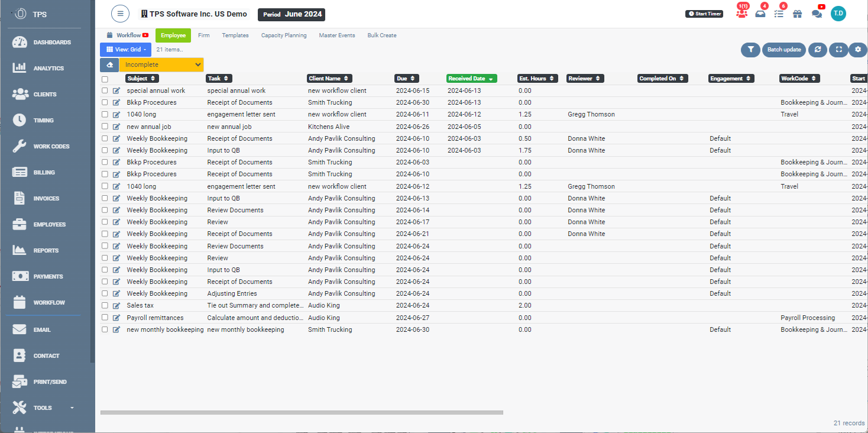Open the inbox tray icon
The height and width of the screenshot is (433, 868).
pyautogui.click(x=760, y=14)
